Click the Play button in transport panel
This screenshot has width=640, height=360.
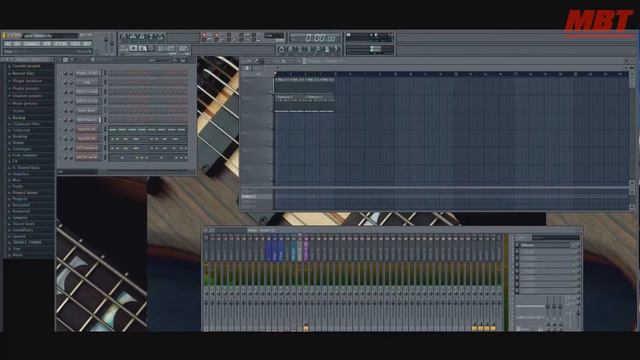pos(133,48)
